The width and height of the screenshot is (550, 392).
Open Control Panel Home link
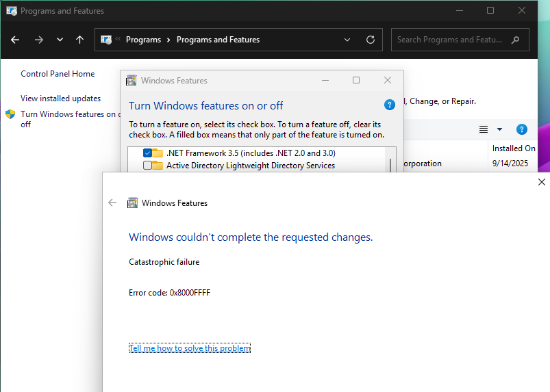58,74
